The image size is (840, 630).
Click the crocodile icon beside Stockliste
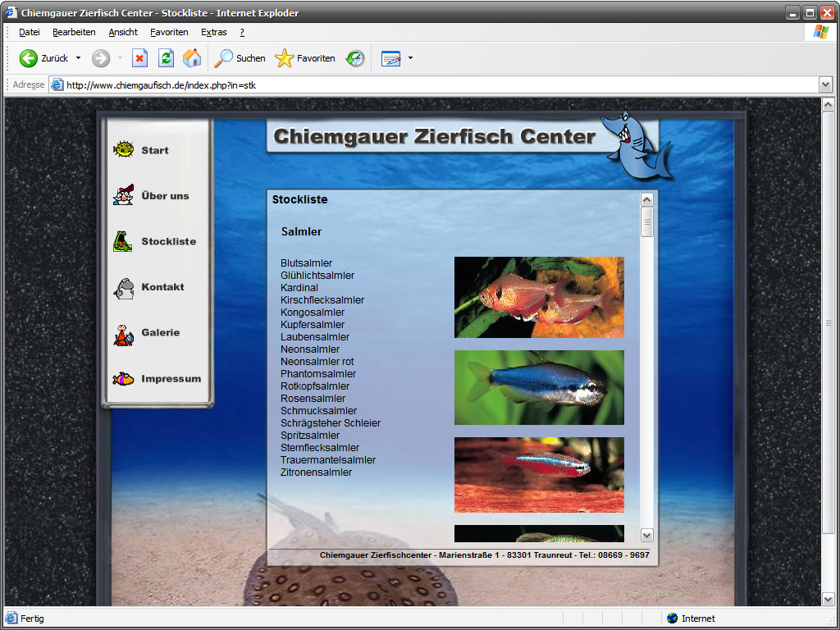[123, 241]
